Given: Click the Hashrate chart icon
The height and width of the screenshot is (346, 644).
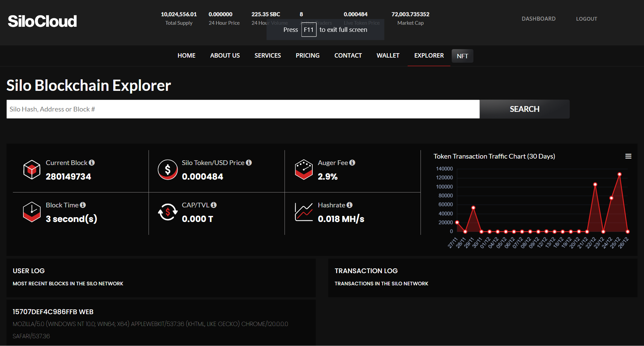Looking at the screenshot, I should point(304,212).
